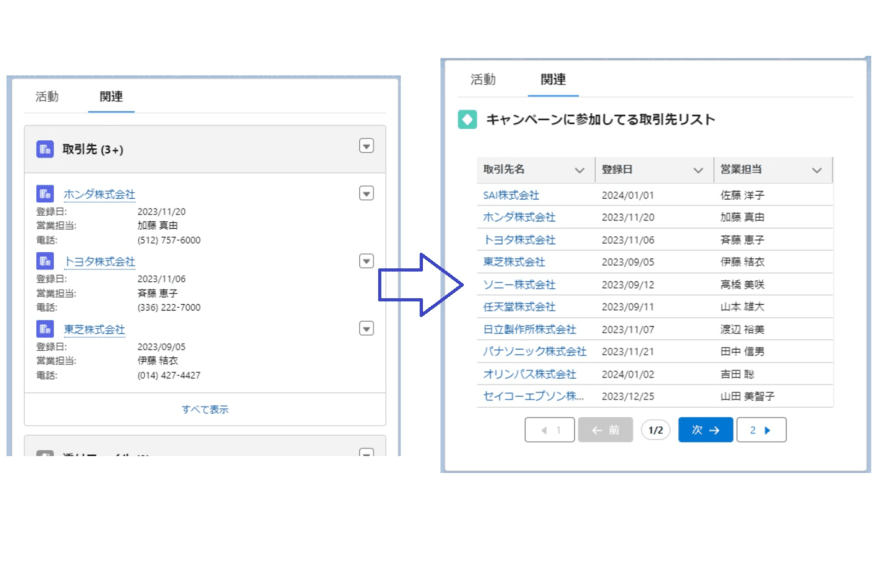The height and width of the screenshot is (586, 879).
Task: Jump to first page button labeled 1
Action: 550,430
